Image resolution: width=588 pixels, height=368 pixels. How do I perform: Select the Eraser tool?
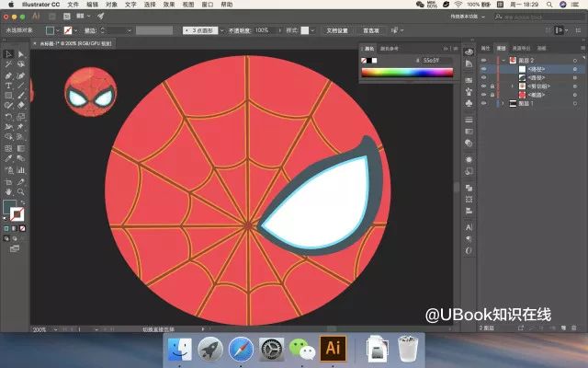[x=21, y=106]
